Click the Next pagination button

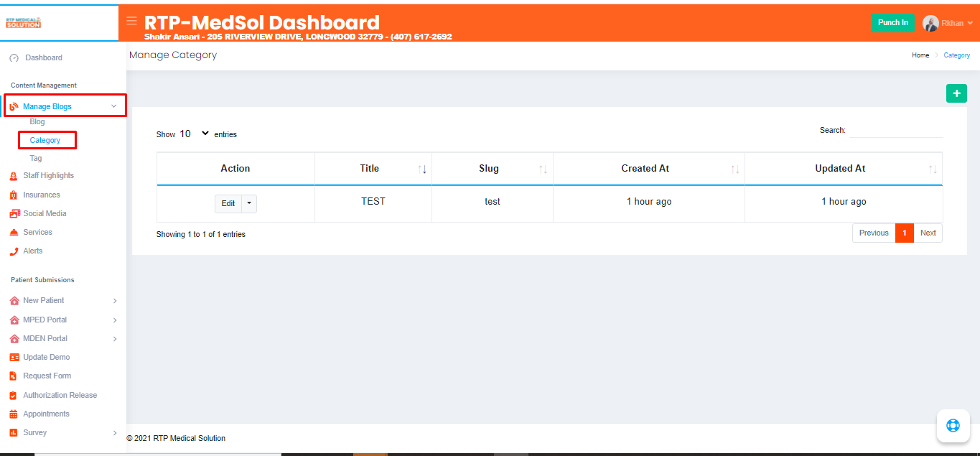pos(928,233)
